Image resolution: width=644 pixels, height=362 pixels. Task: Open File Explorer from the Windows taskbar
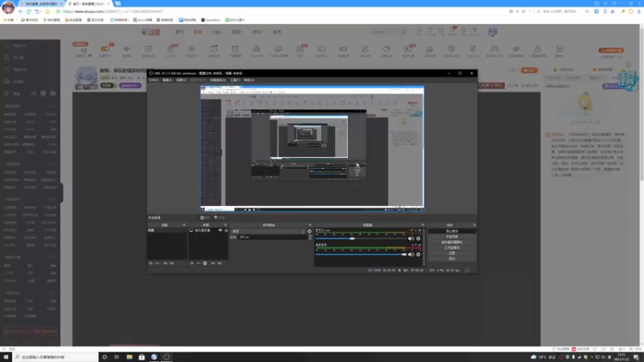pos(130,357)
